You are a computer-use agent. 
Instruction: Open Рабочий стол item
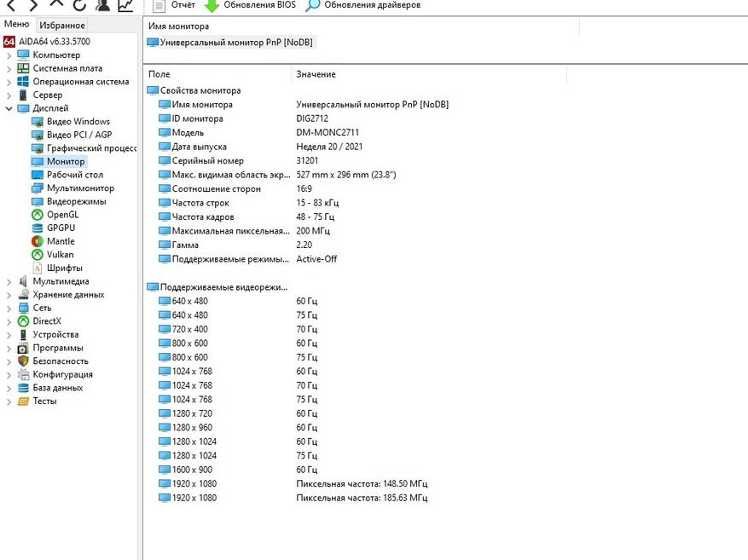coord(67,175)
